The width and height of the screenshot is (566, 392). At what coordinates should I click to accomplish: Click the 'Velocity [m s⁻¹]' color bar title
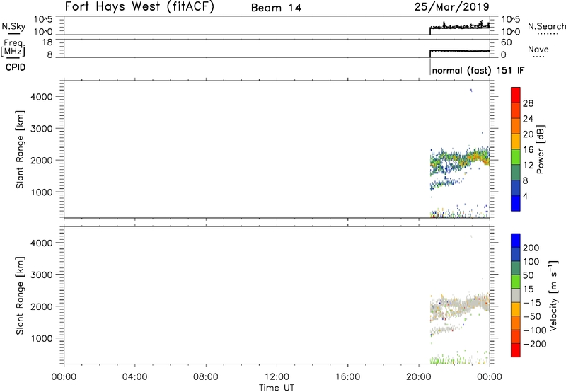coord(553,295)
